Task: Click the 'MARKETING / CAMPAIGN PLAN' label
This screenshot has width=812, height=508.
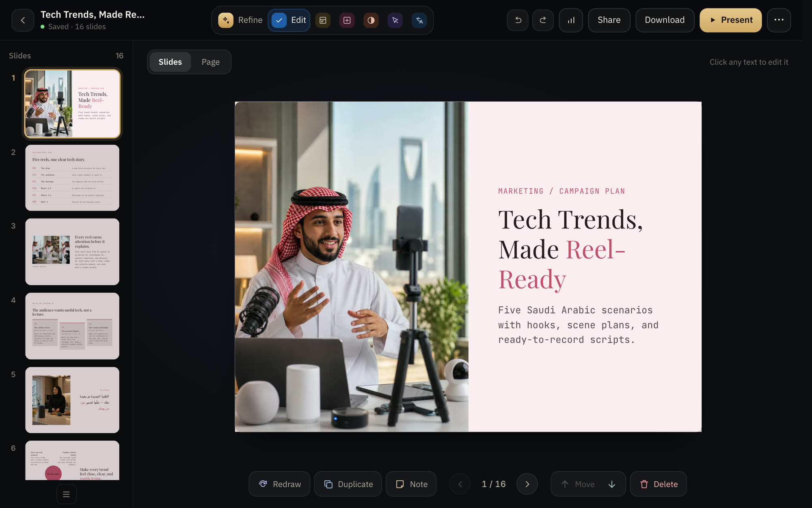Action: click(561, 191)
